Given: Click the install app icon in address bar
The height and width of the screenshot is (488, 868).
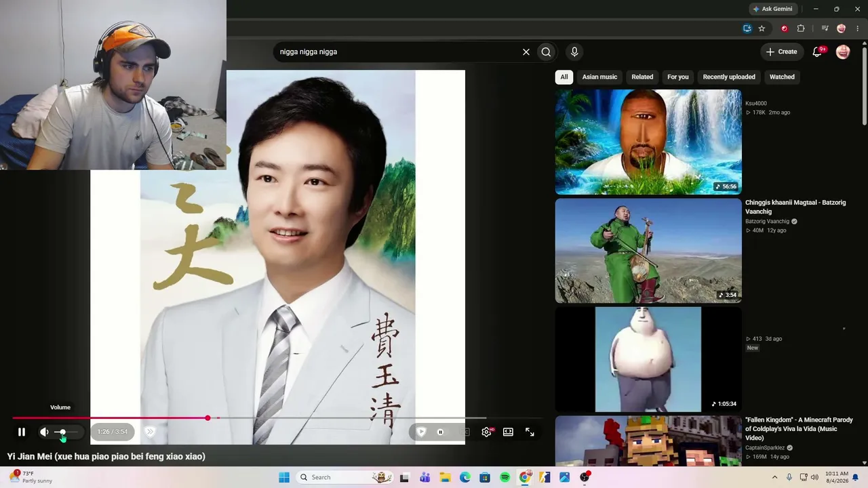Looking at the screenshot, I should (747, 28).
